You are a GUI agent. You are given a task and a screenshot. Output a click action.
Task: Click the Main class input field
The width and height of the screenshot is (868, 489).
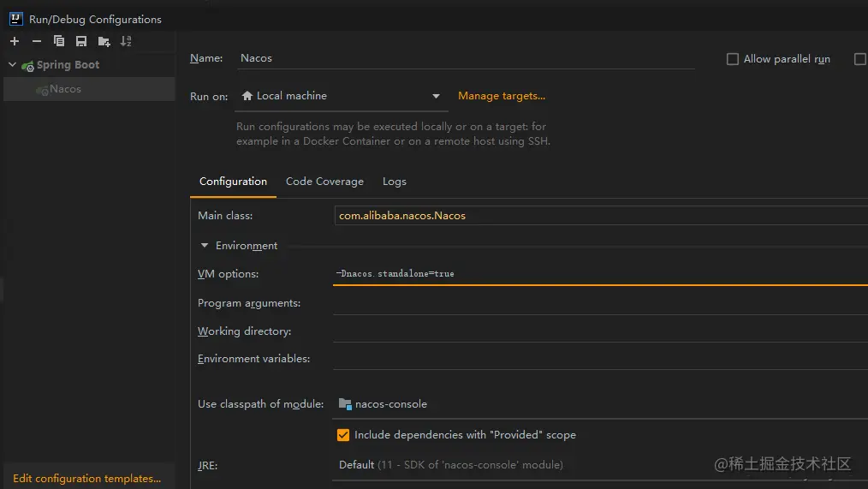point(601,216)
